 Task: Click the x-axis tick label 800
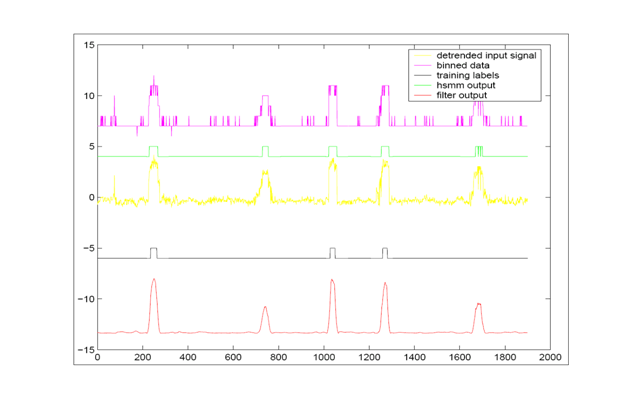278,358
